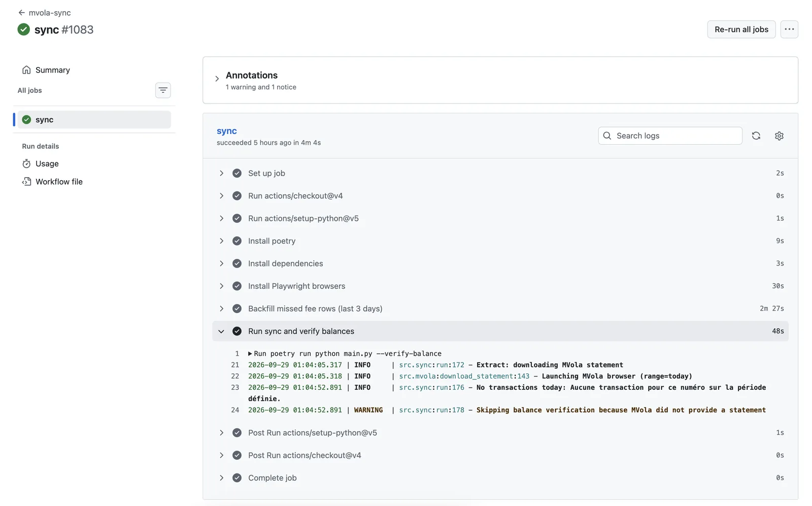Expand Backfill missed fee rows step
The height and width of the screenshot is (506, 812).
(x=500, y=309)
